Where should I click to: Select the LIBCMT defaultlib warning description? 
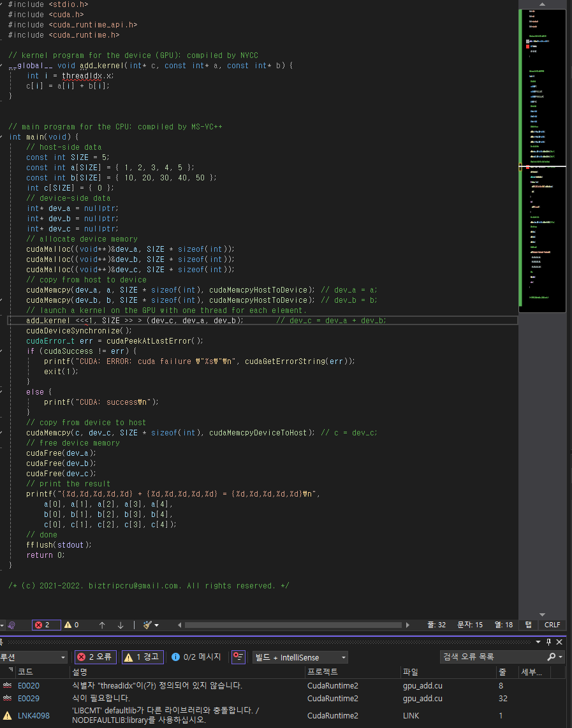pos(165,715)
